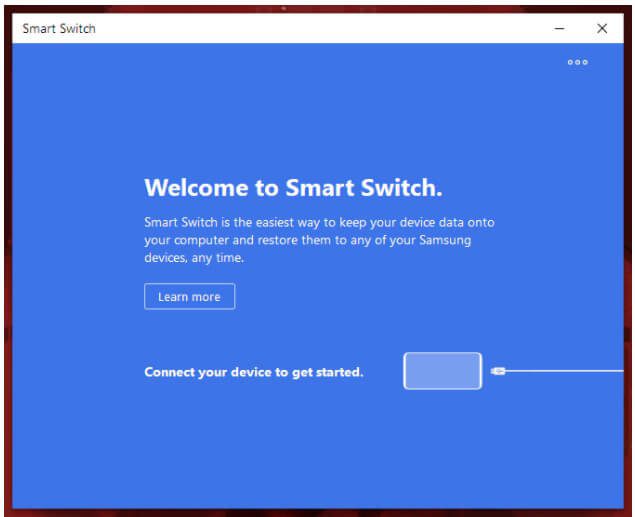Click the 'Welcome to Smart Switch.' heading
This screenshot has width=635, height=517.
coord(293,188)
